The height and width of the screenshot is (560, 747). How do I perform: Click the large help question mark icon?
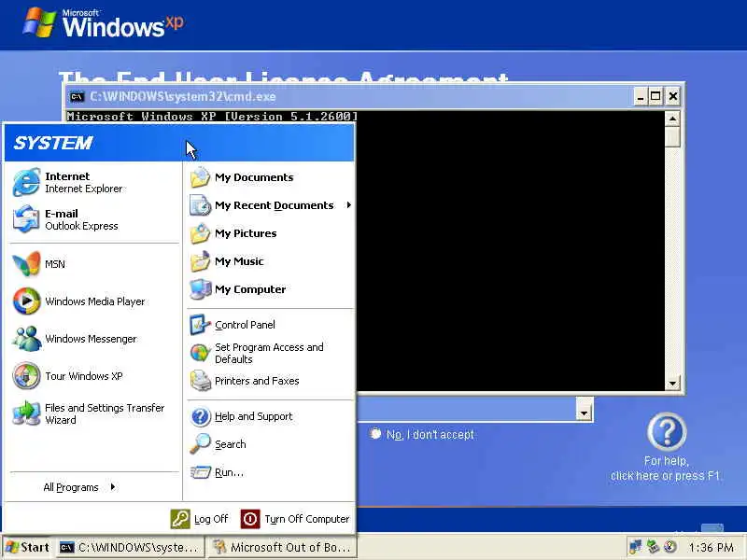(667, 432)
